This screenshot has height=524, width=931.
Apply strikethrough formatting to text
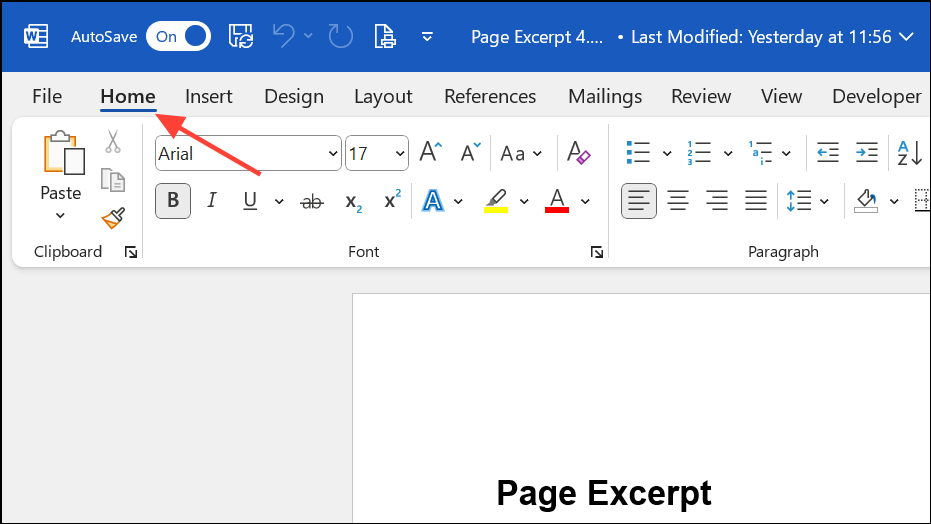[312, 202]
